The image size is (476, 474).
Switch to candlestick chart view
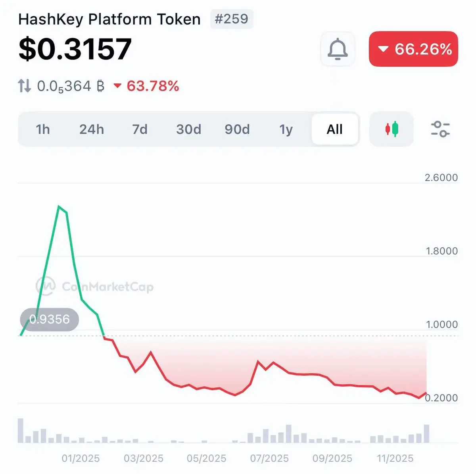point(392,129)
